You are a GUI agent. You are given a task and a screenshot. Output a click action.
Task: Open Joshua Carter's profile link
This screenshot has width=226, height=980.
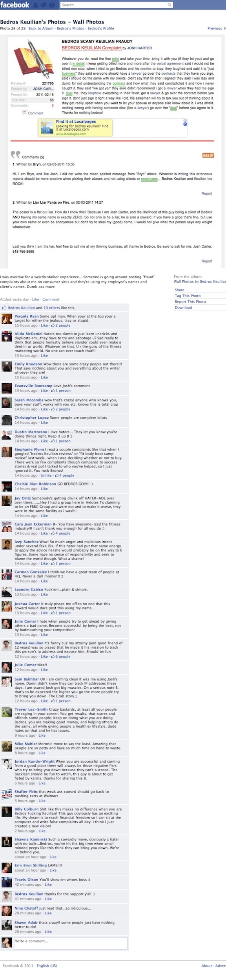[27, 603]
